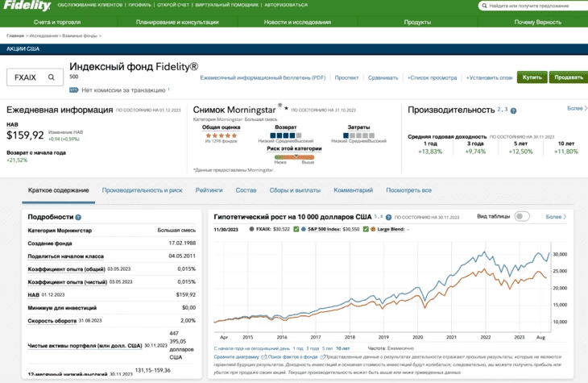
Task: Click the Fidelity logo
Action: (x=27, y=6)
